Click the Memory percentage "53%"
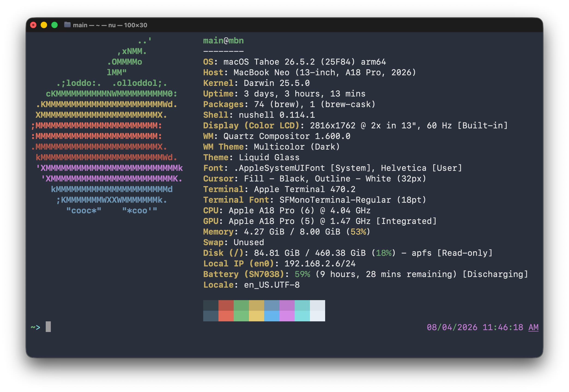Image resolution: width=569 pixels, height=392 pixels. pyautogui.click(x=358, y=232)
